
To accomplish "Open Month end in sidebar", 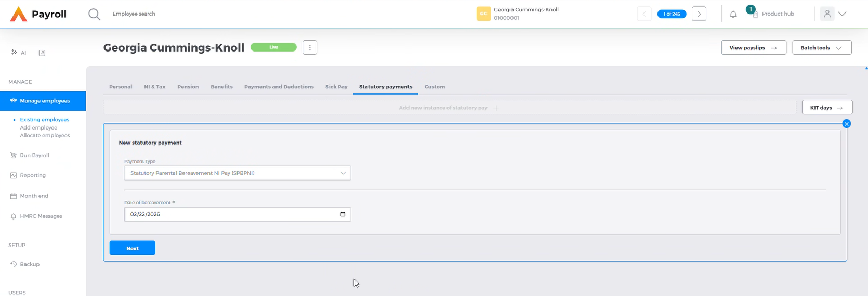I will (29, 196).
